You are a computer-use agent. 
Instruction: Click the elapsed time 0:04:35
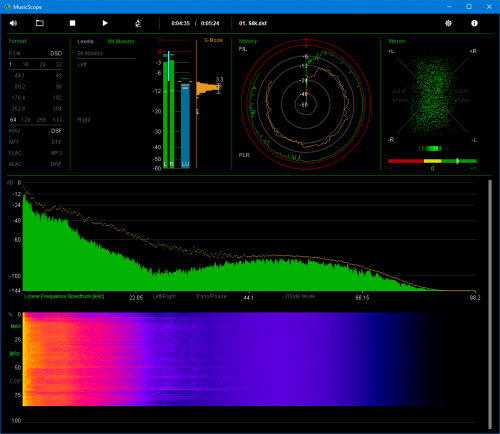[181, 23]
